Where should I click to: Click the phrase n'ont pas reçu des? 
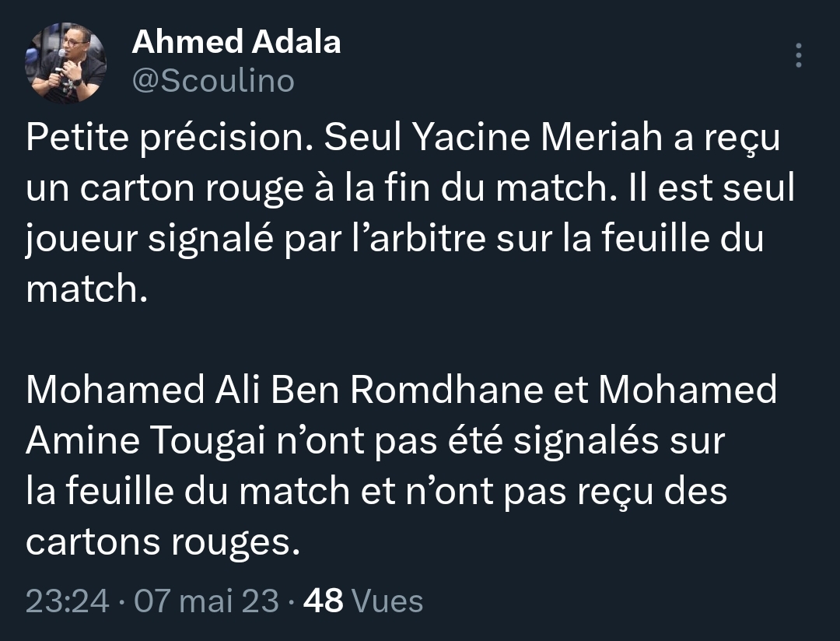[x=566, y=491]
